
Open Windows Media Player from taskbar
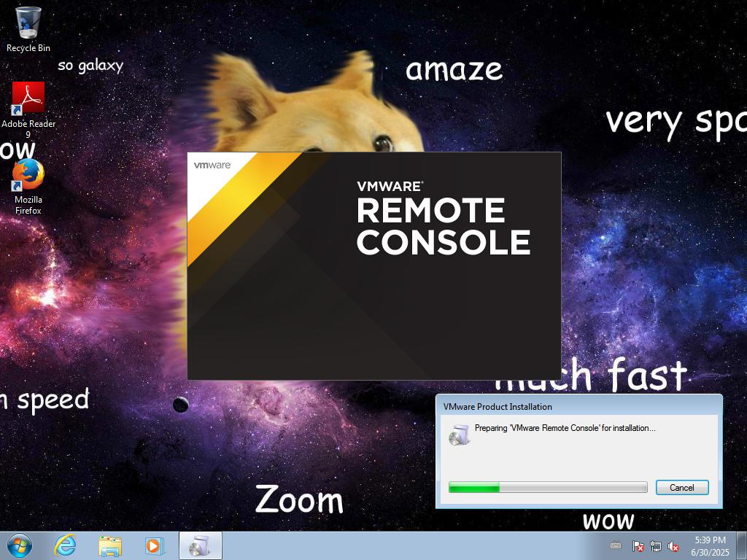coord(154,545)
